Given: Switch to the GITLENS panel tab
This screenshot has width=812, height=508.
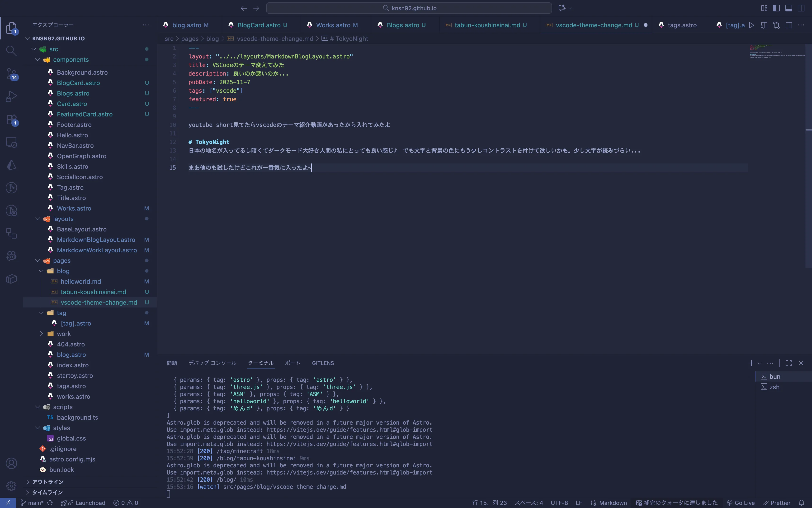Looking at the screenshot, I should point(323,363).
